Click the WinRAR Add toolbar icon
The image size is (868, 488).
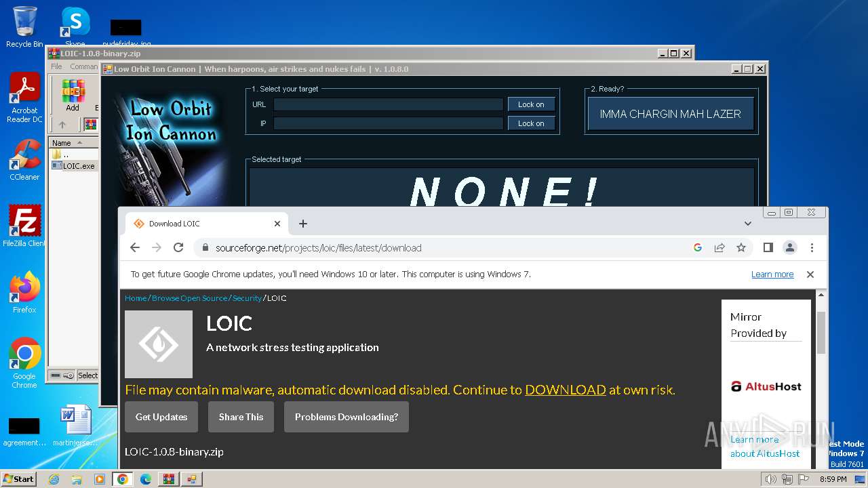coord(73,95)
